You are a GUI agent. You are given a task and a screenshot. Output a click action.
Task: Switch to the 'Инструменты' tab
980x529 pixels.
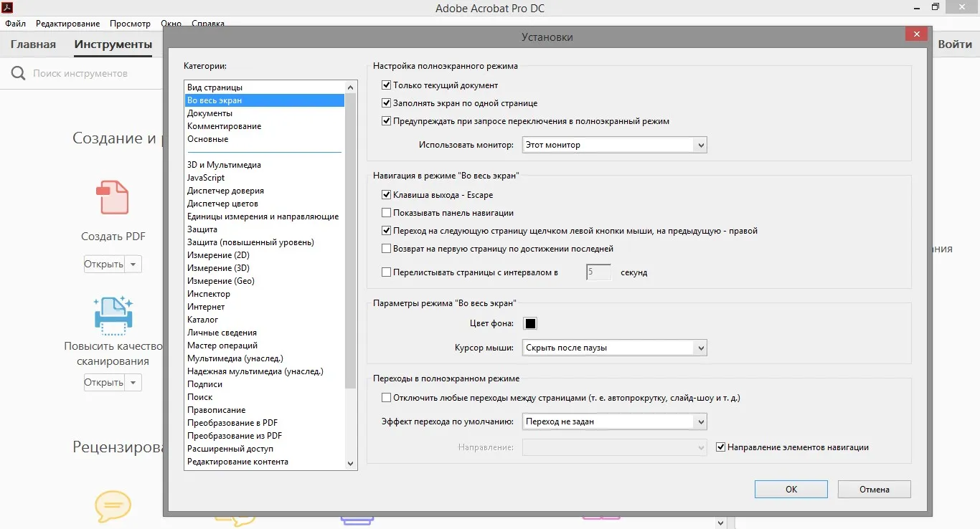113,44
